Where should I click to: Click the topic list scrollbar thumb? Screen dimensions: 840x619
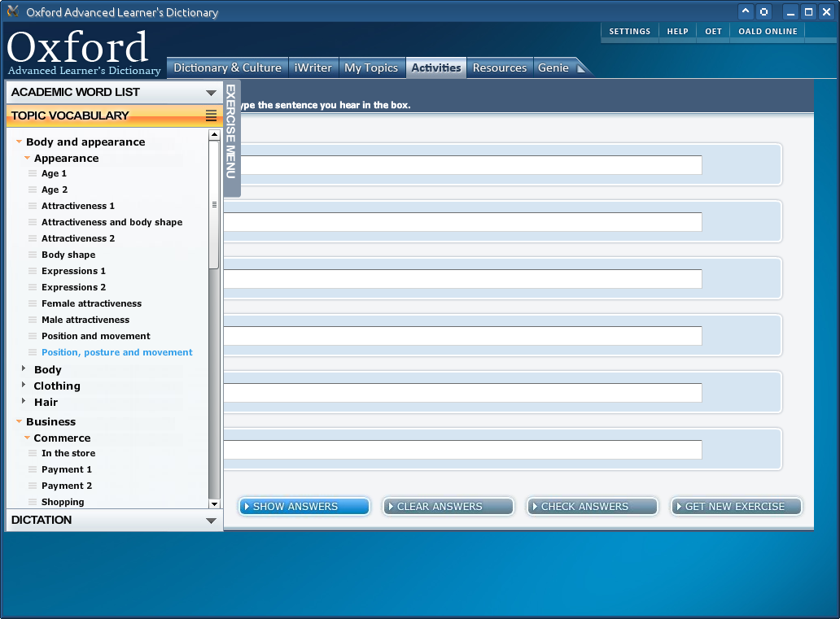click(x=214, y=204)
